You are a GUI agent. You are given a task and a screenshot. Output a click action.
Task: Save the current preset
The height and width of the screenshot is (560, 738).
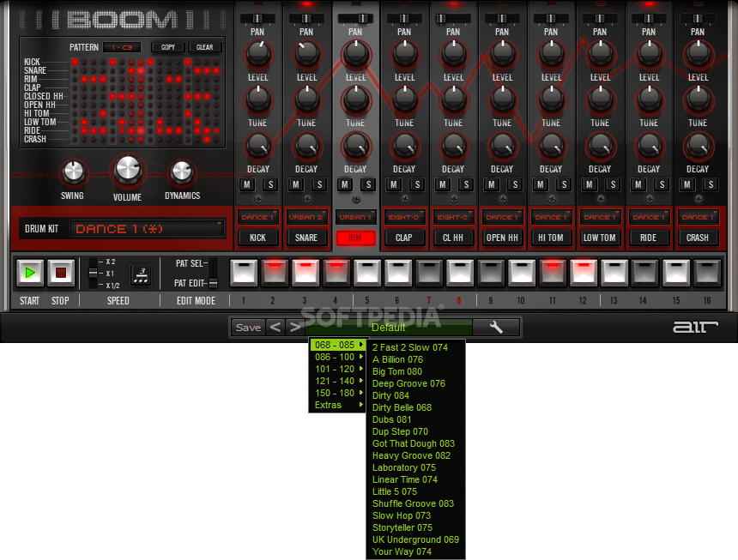point(249,328)
